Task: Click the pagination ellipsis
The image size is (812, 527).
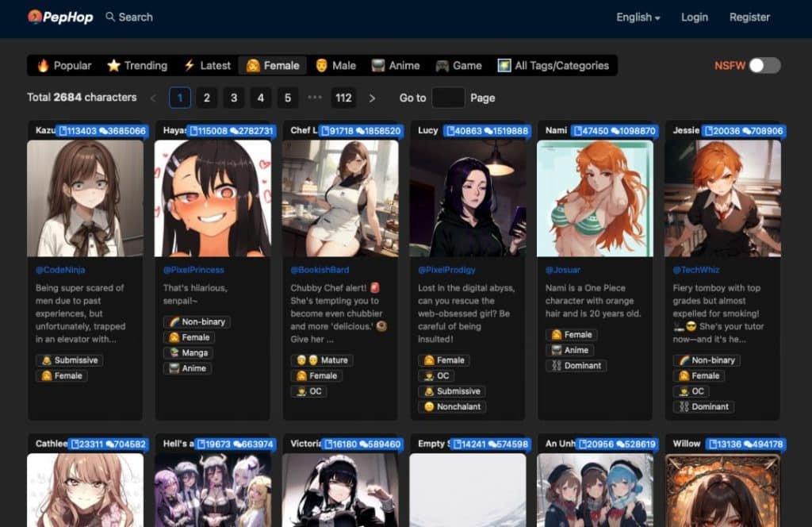Action: pyautogui.click(x=314, y=98)
